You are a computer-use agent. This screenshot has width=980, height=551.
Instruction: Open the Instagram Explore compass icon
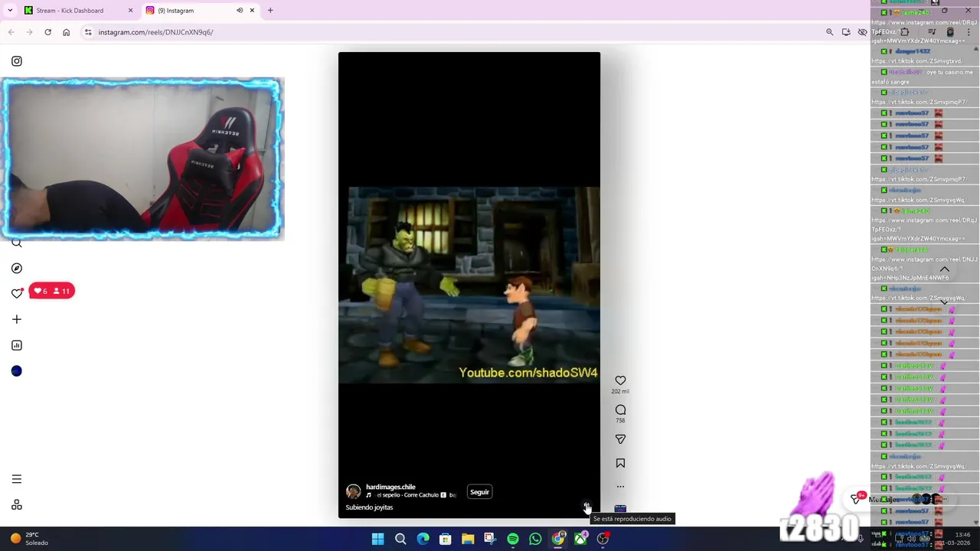[17, 269]
